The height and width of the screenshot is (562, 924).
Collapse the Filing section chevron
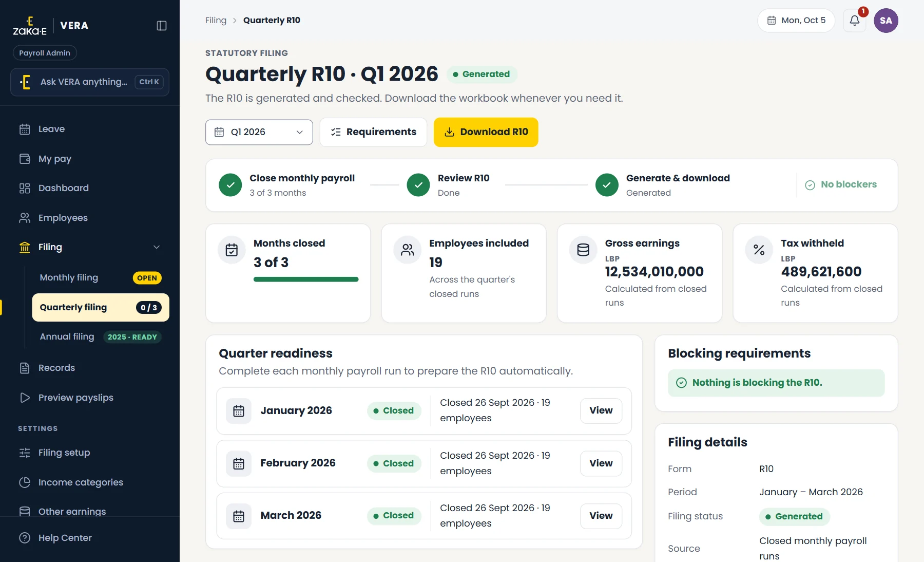(157, 247)
